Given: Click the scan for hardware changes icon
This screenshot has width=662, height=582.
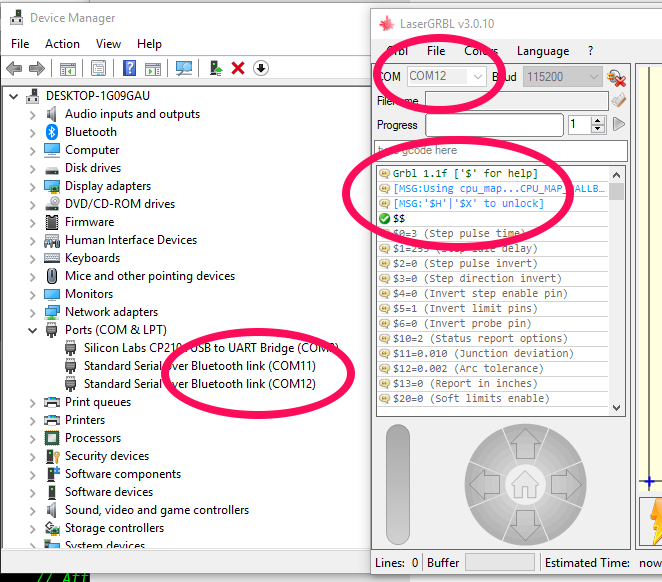Looking at the screenshot, I should [184, 68].
